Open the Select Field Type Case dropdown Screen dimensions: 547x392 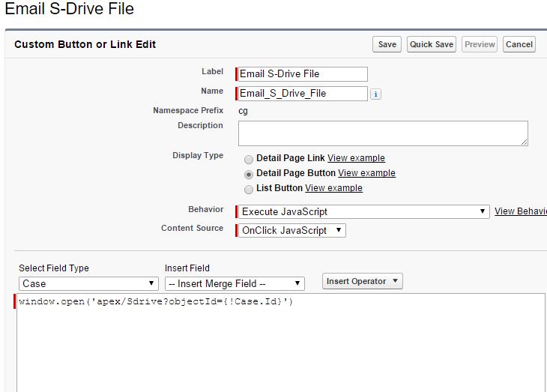coord(88,284)
